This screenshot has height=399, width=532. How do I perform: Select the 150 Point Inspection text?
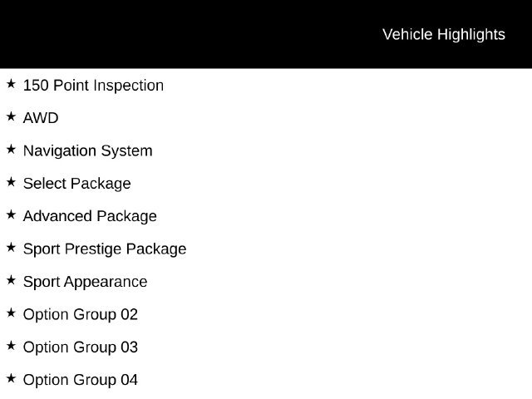(x=93, y=86)
